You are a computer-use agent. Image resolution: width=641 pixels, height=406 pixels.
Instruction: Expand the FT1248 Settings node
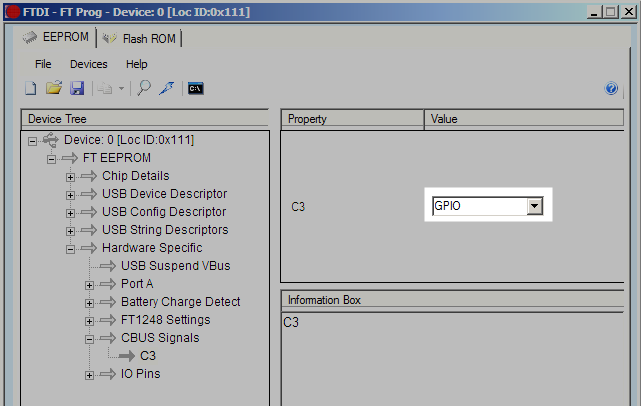[x=89, y=321]
